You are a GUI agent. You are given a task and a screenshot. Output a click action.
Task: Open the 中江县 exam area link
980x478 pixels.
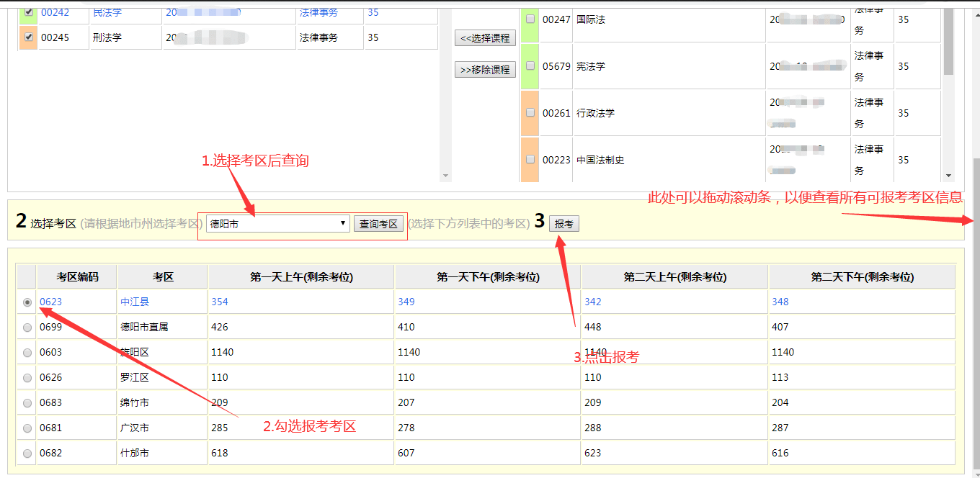135,302
